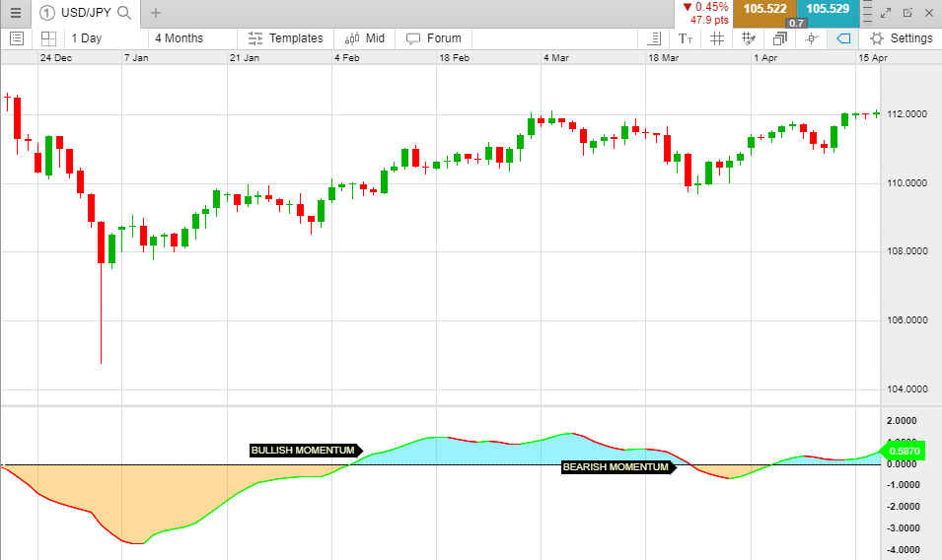Expand the Mid price type selector
The height and width of the screenshot is (560, 942).
365,38
